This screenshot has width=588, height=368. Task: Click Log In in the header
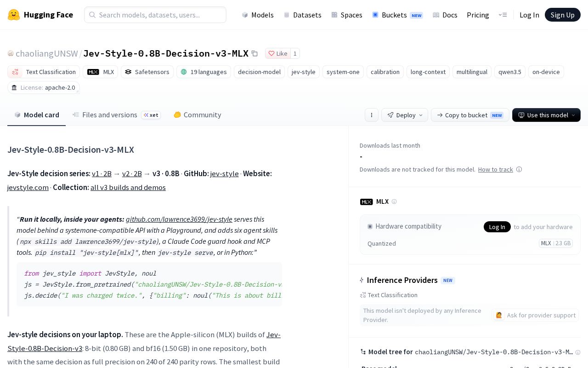529,15
